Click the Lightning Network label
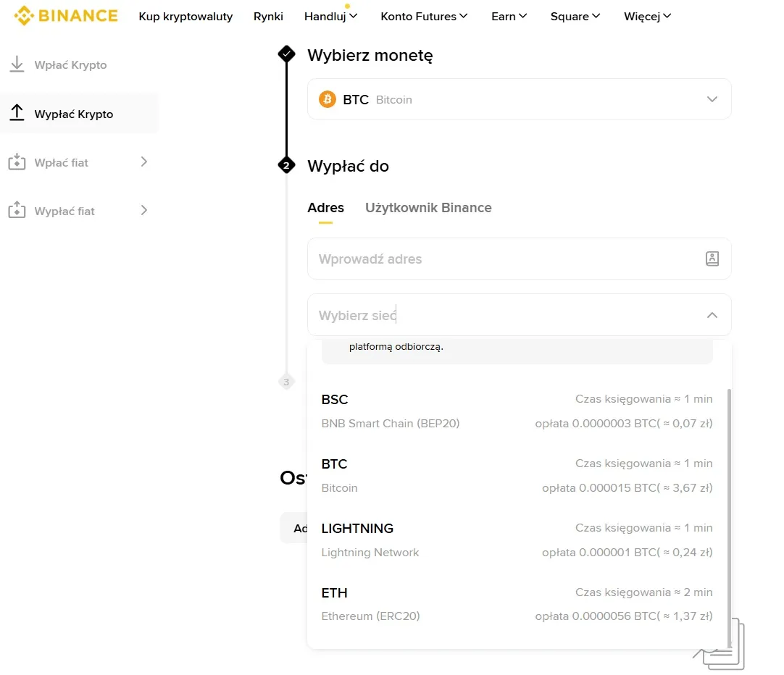784x675 pixels. [x=370, y=553]
